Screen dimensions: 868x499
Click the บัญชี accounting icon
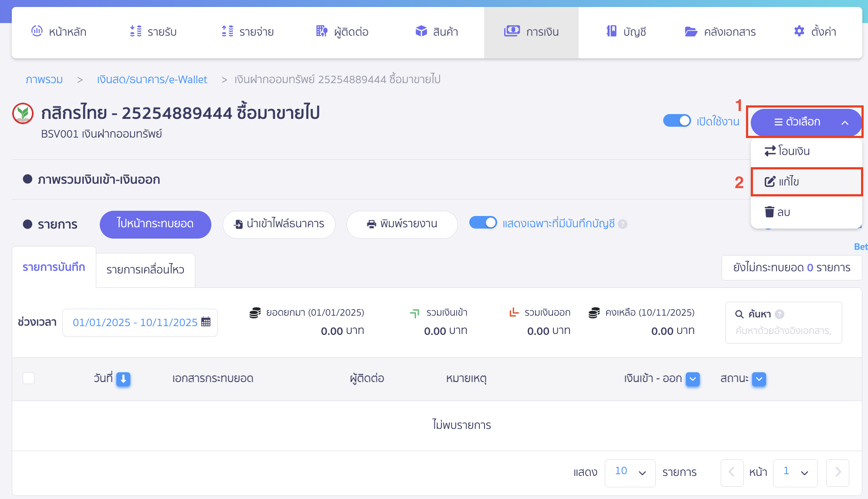612,31
